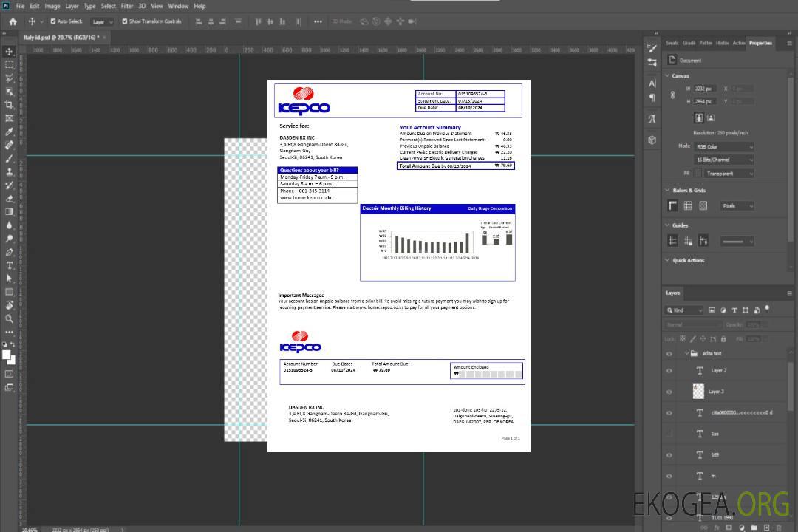Click the Home icon in options bar
Image resolution: width=798 pixels, height=532 pixels.
pos(13,21)
